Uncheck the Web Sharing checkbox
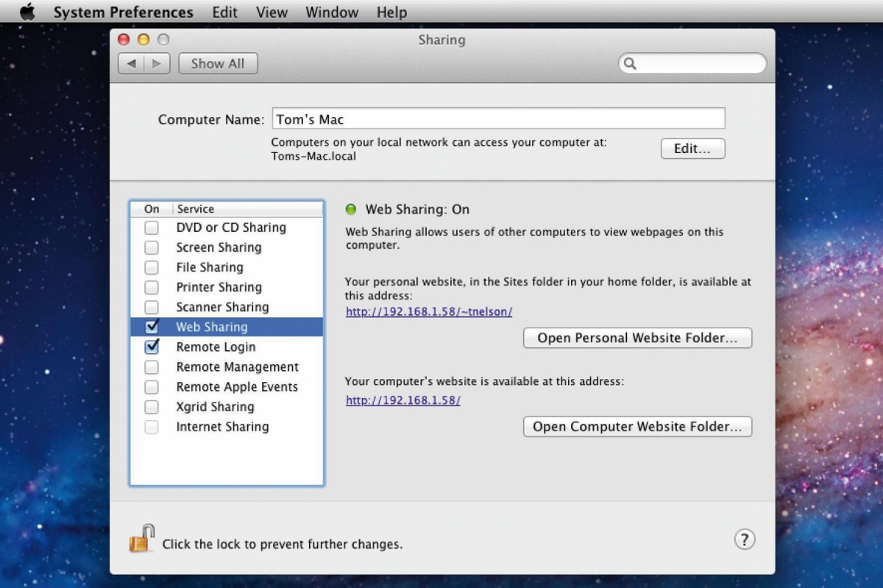The width and height of the screenshot is (883, 588). (152, 327)
